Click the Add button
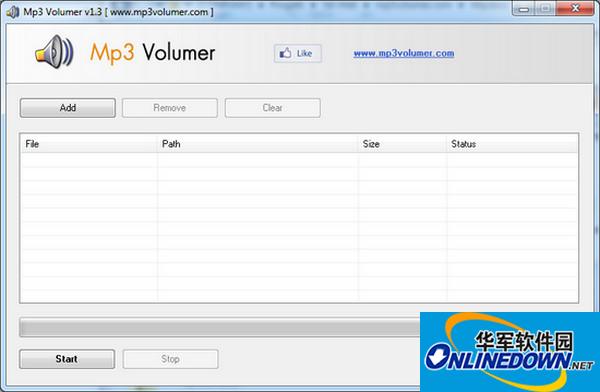The image size is (600, 392). 68,108
